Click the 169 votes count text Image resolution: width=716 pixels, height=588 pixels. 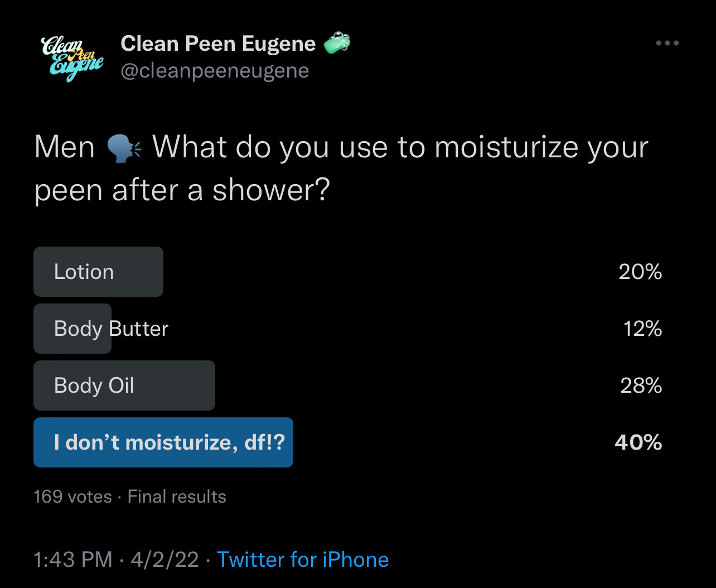(72, 497)
